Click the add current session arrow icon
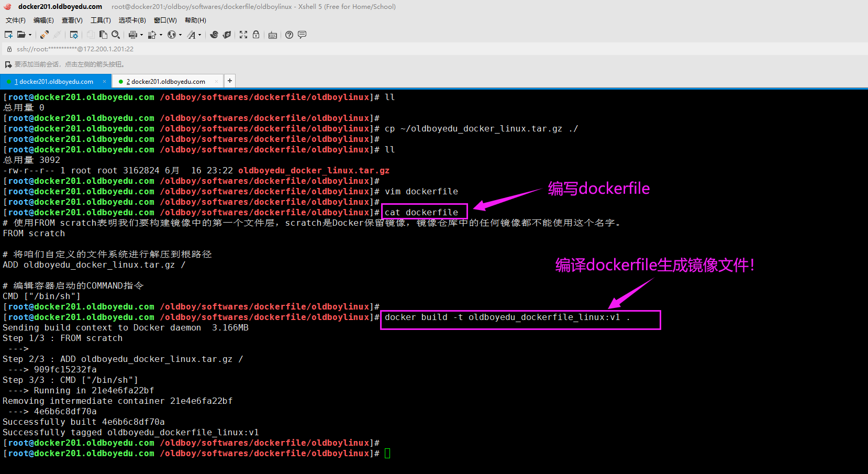Viewport: 868px width, 474px height. [x=8, y=64]
